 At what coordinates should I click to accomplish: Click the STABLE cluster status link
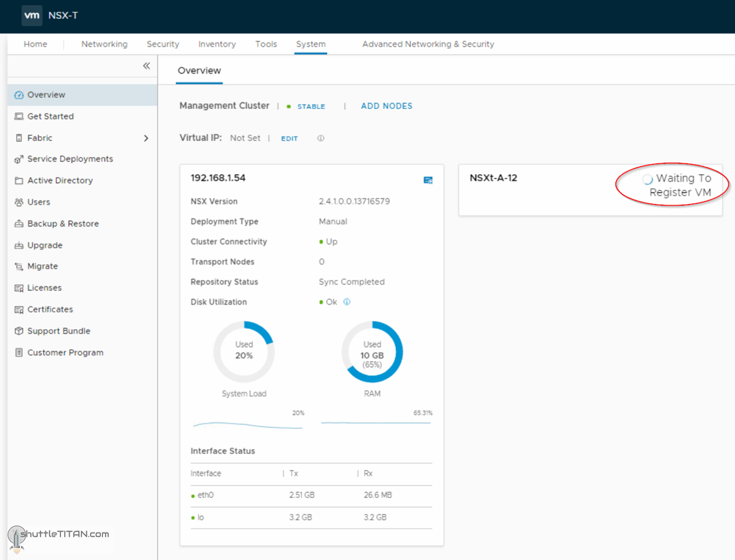[311, 107]
